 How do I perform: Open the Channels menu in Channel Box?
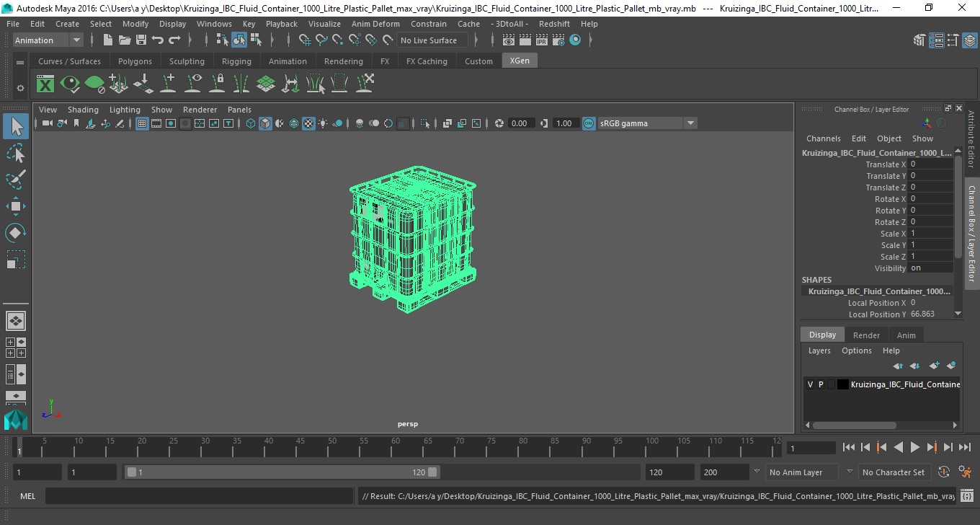click(x=824, y=138)
